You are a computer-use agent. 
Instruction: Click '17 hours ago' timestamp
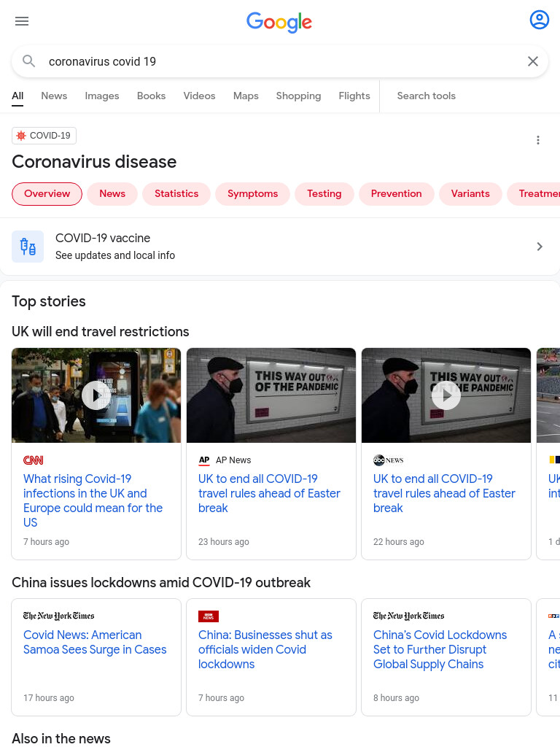(x=49, y=698)
